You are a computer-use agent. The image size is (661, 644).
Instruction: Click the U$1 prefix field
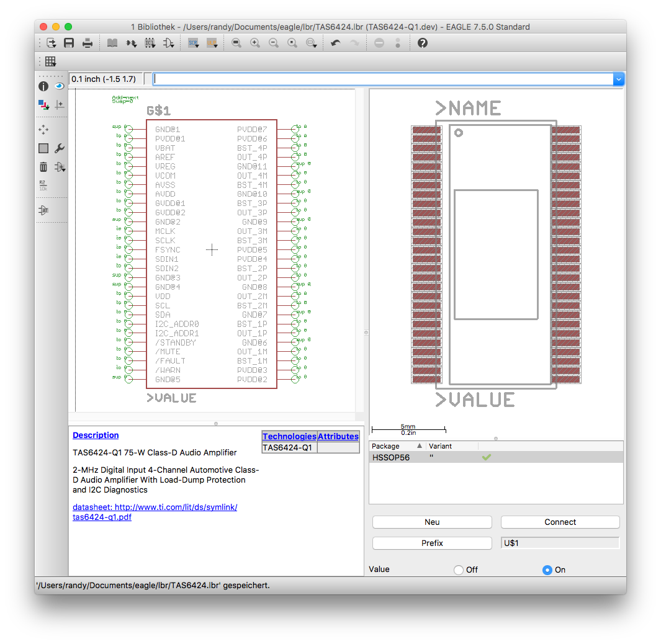click(560, 543)
